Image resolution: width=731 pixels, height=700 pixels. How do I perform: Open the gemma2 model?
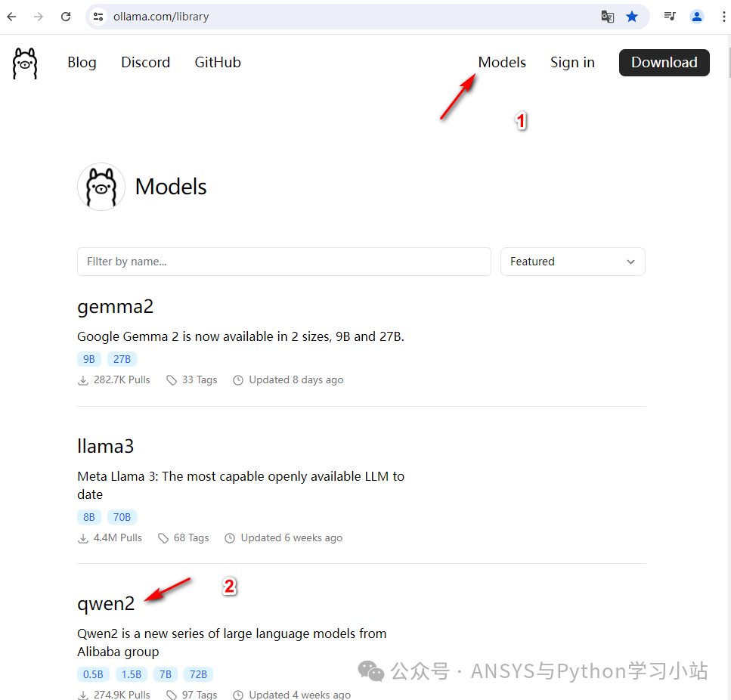[115, 307]
